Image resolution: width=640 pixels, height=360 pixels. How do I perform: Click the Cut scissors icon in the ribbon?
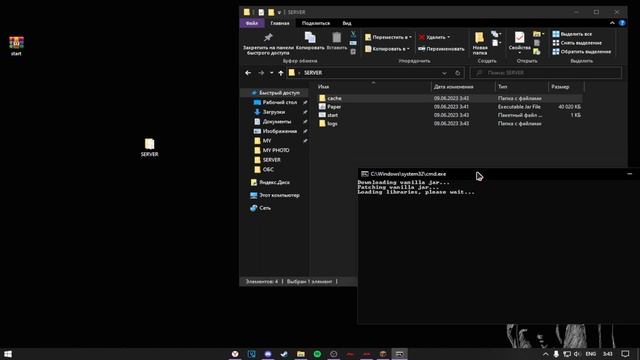point(353,34)
